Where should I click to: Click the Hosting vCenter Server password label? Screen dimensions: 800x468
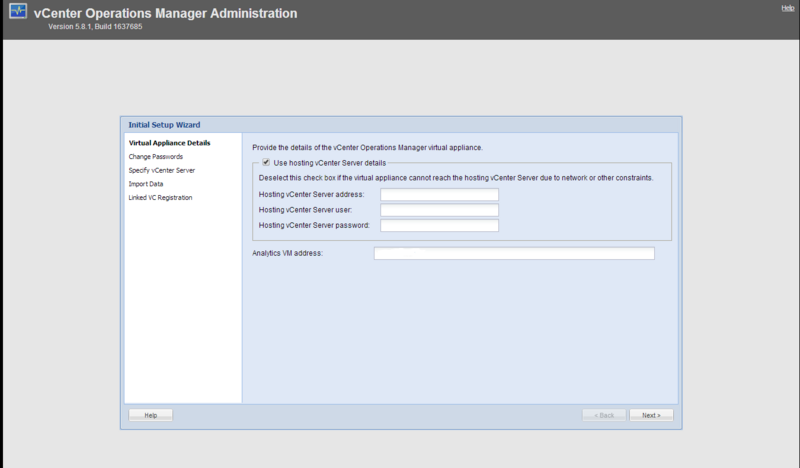[x=314, y=226]
